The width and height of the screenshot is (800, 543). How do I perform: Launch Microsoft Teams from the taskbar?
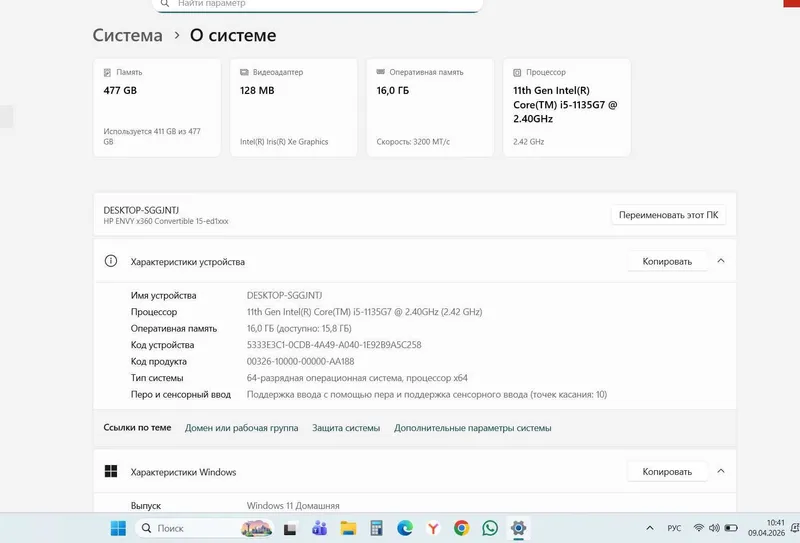pyautogui.click(x=319, y=528)
